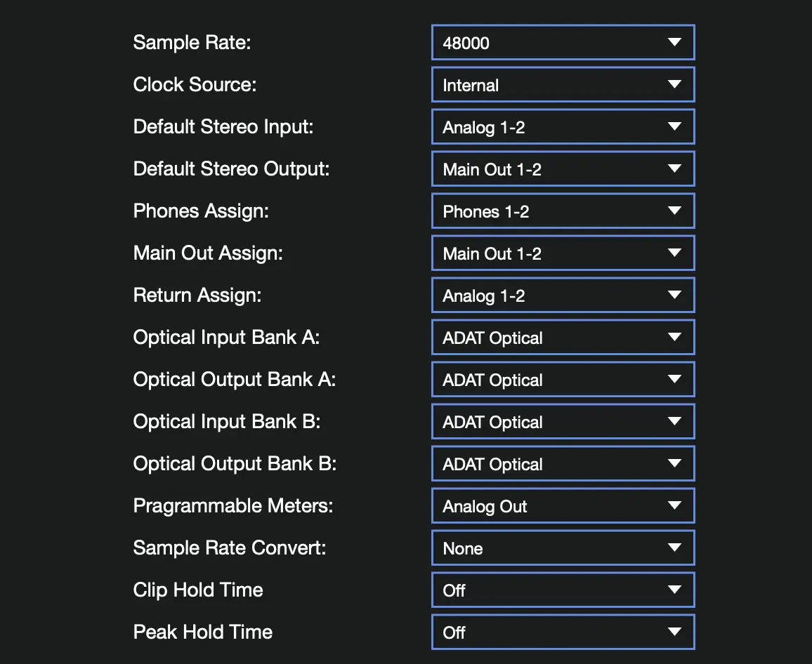The height and width of the screenshot is (664, 812).
Task: Click the arrow on the None dropdown
Action: (674, 548)
